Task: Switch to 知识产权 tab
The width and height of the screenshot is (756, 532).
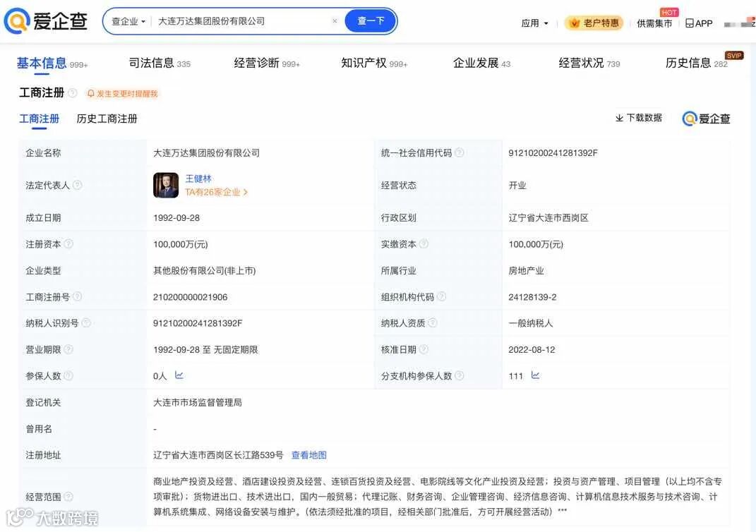Action: 374,63
